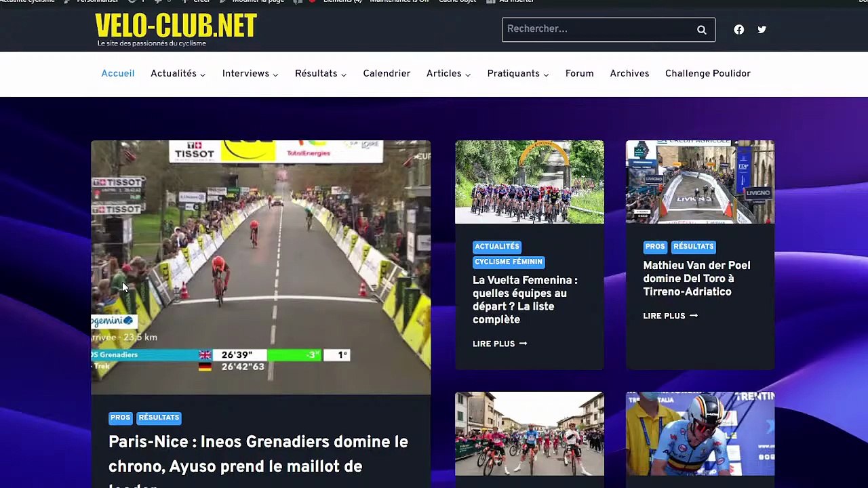Screen dimensions: 868x488
Task: Open the Interviews menu
Action: (x=245, y=73)
